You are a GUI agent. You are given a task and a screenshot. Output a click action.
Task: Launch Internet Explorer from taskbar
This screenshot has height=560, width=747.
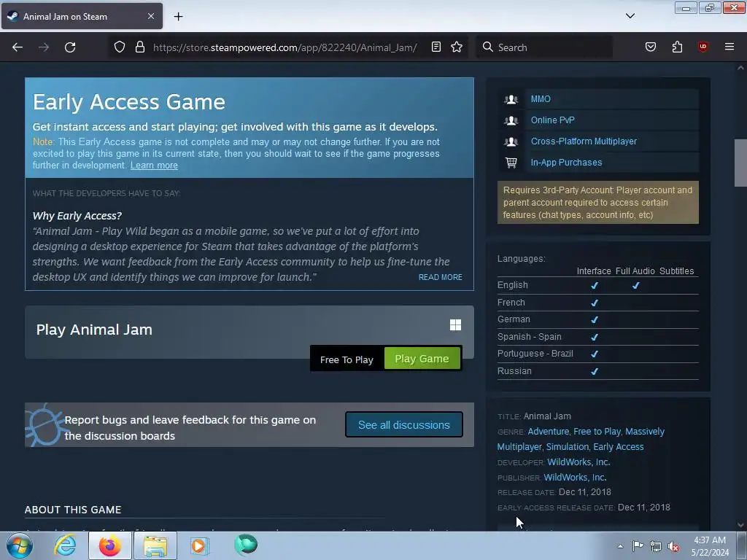click(x=65, y=545)
